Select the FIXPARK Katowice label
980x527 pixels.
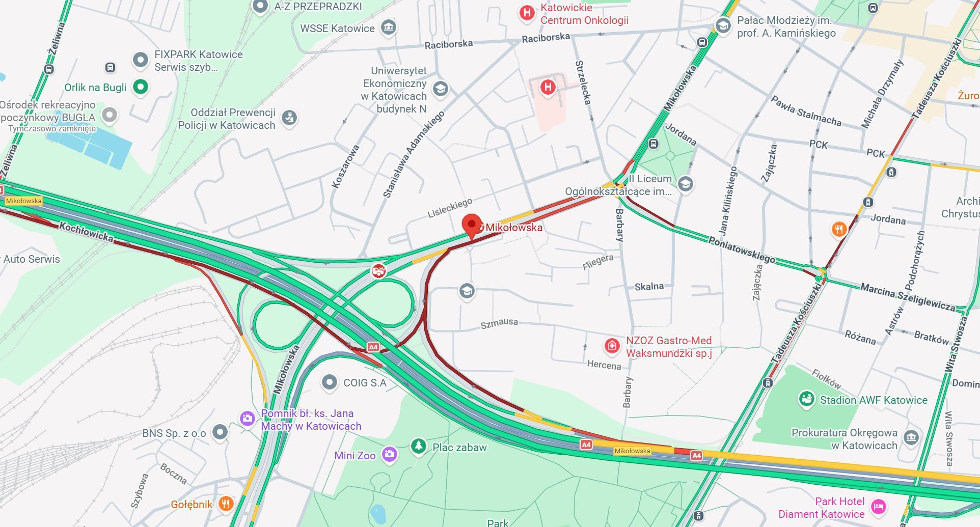(x=199, y=61)
